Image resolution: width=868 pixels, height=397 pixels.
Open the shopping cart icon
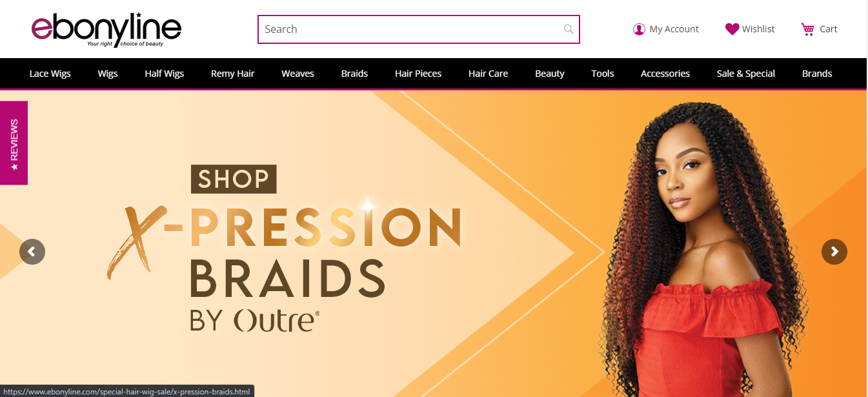pyautogui.click(x=808, y=29)
